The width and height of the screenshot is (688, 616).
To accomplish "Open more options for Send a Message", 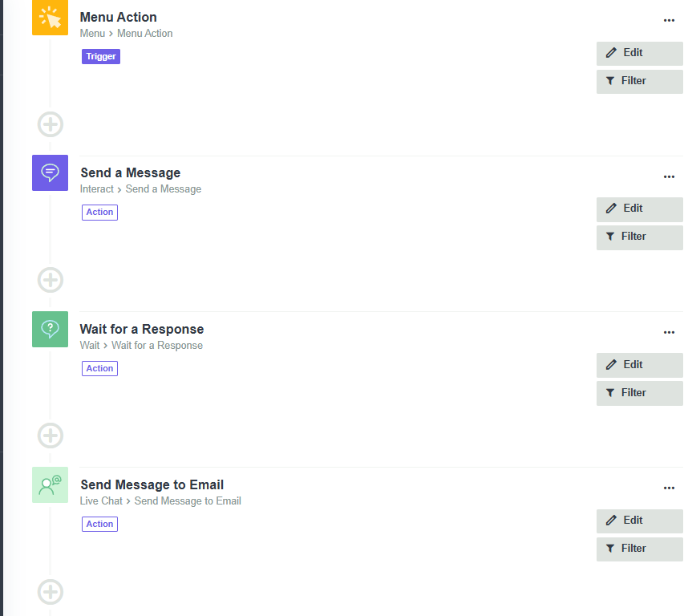I will 669,176.
